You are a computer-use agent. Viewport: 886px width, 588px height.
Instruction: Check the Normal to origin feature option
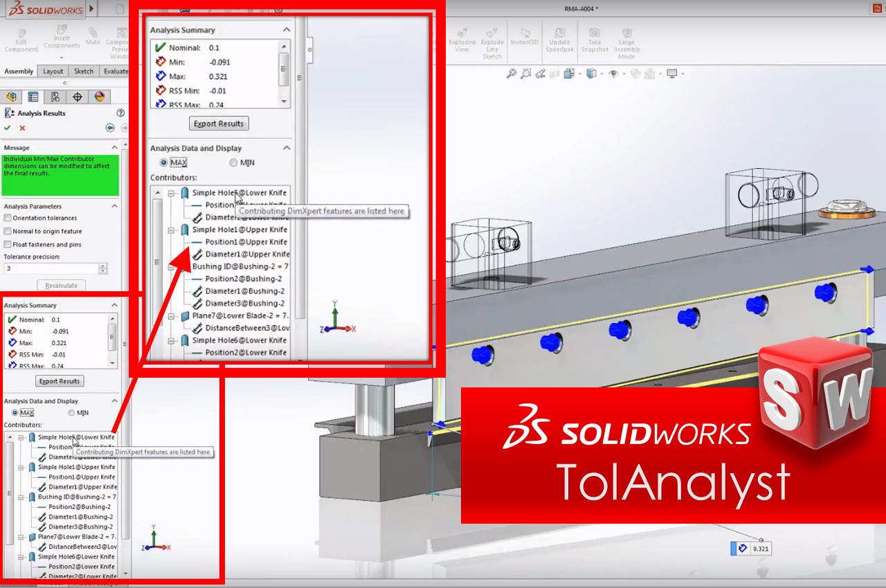(x=8, y=232)
